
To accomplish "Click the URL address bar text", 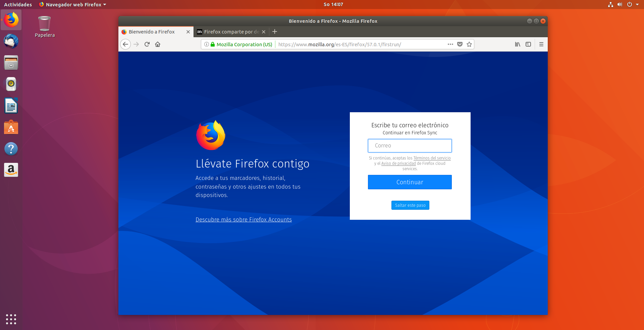I will tap(339, 44).
